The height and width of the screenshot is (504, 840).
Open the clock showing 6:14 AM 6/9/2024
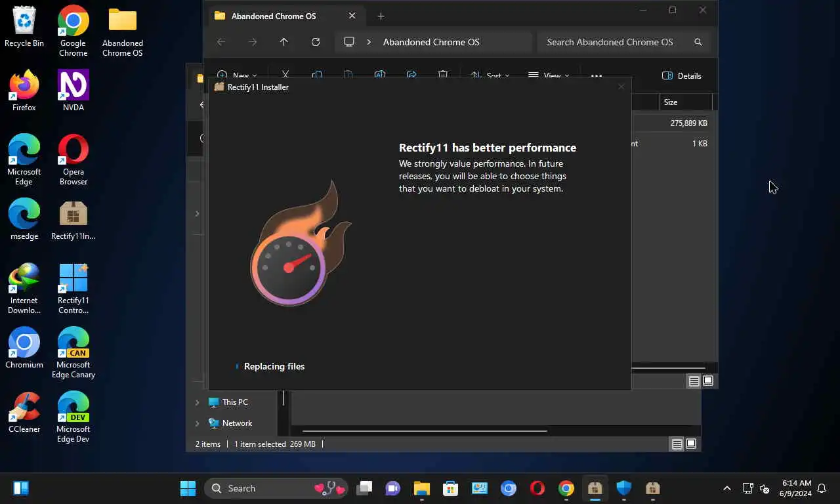[x=795, y=488]
